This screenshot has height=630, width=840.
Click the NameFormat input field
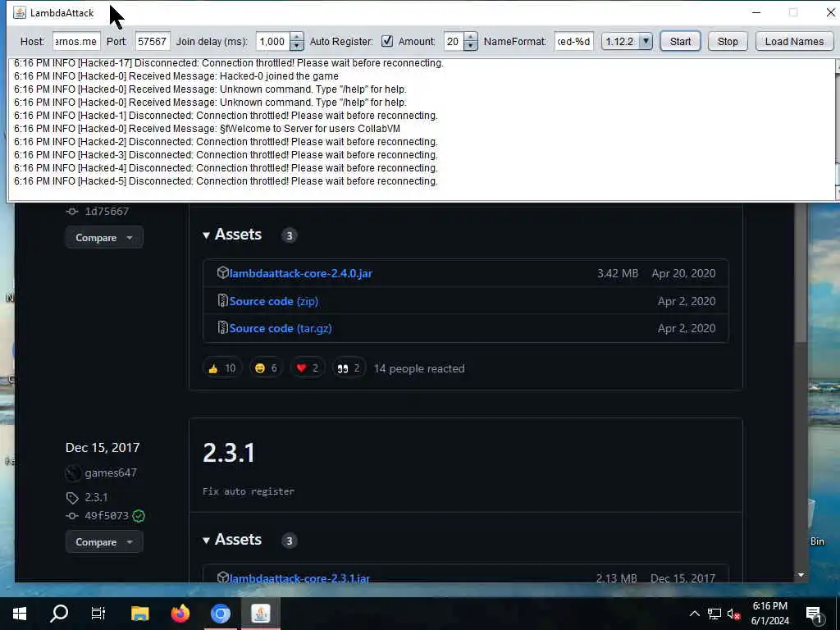coord(573,41)
